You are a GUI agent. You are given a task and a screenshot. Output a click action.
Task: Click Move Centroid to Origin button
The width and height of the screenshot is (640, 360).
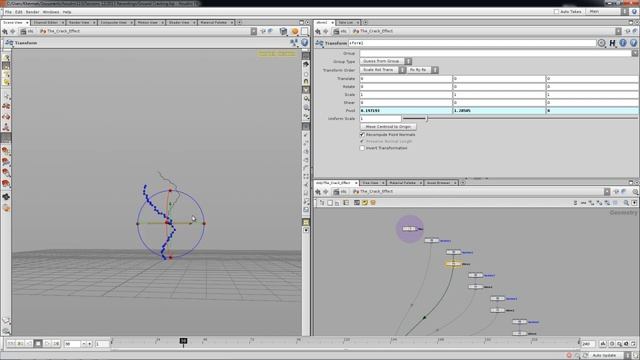388,127
